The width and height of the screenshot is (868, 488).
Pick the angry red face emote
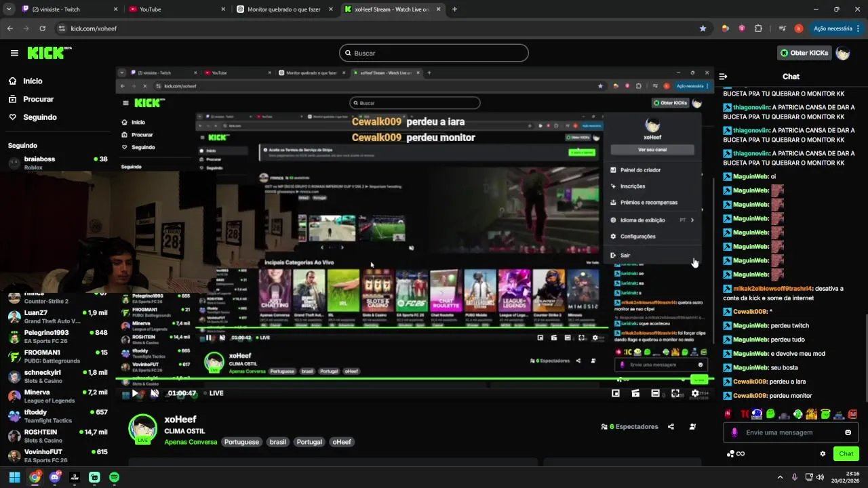(x=852, y=414)
